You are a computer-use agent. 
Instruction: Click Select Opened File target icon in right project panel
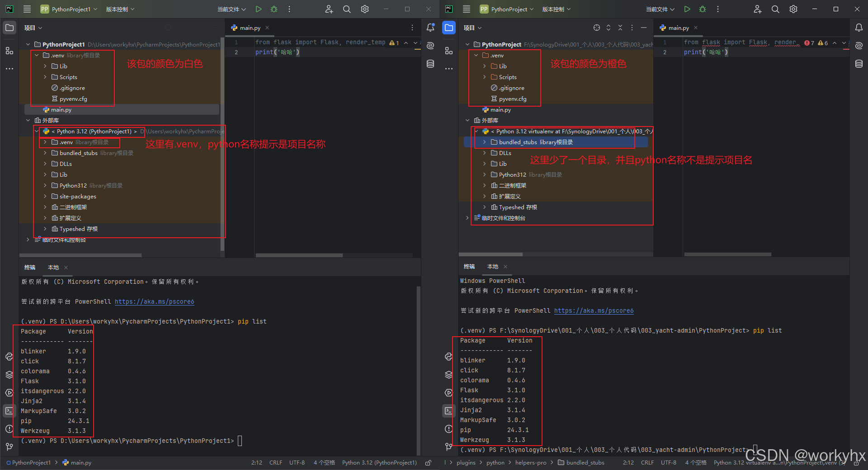tap(597, 28)
